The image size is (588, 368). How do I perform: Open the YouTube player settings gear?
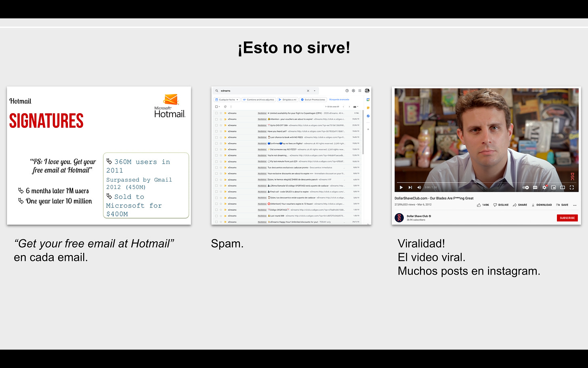(544, 187)
